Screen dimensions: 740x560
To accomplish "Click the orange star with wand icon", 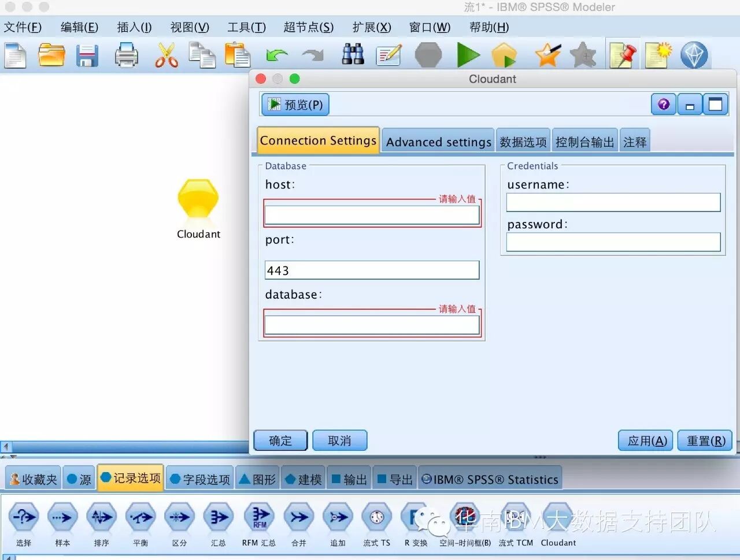I will [x=547, y=55].
